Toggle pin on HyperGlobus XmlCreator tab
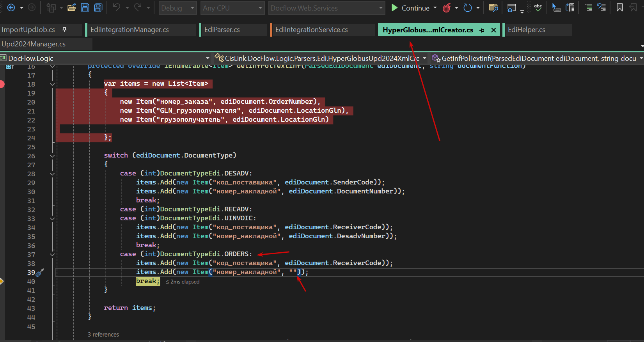The height and width of the screenshot is (342, 644). 482,30
